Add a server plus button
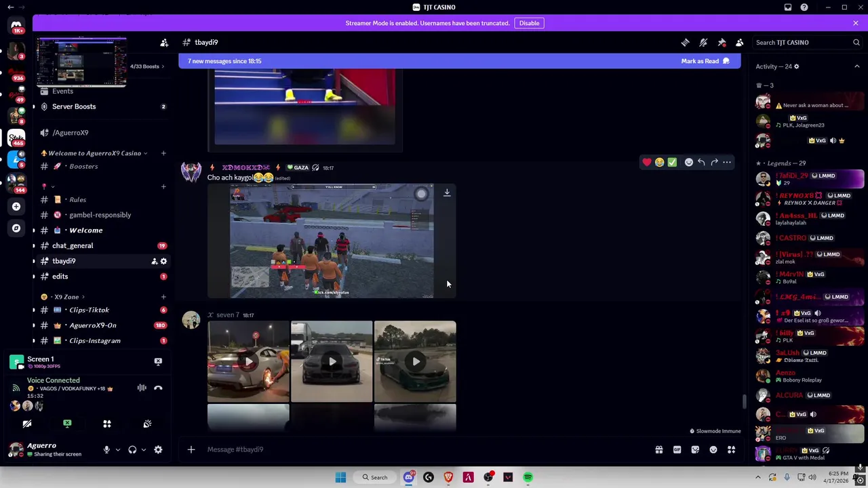Viewport: 868px width, 488px height. (16, 207)
